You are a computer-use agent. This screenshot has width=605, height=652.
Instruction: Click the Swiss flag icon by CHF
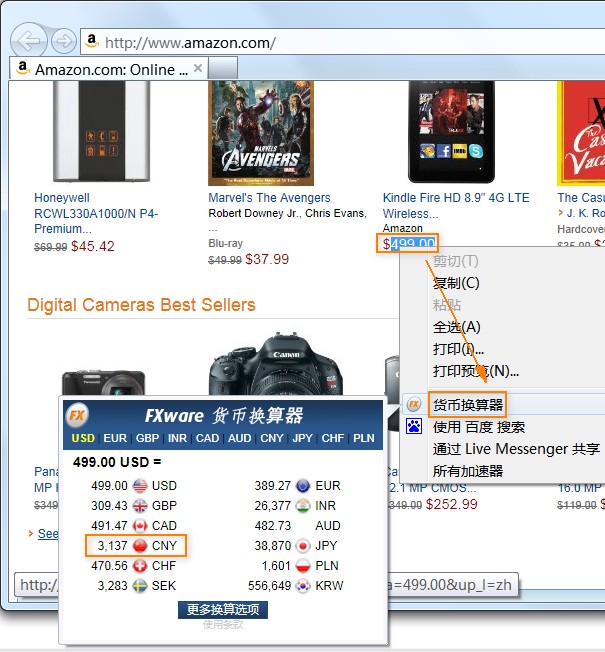tap(140, 566)
